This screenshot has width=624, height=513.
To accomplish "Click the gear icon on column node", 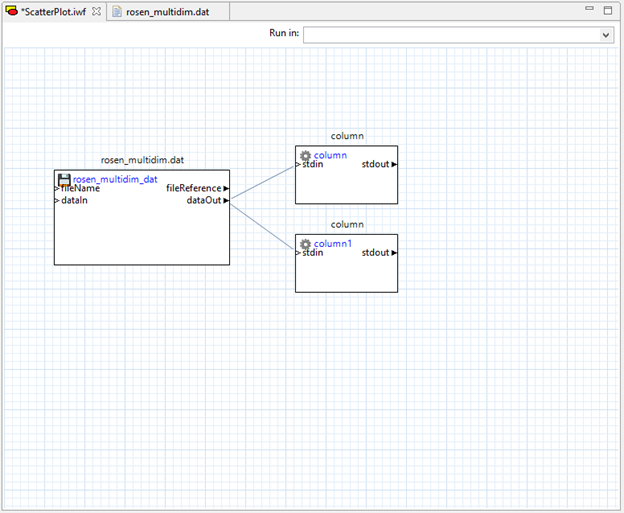I will pos(305,155).
